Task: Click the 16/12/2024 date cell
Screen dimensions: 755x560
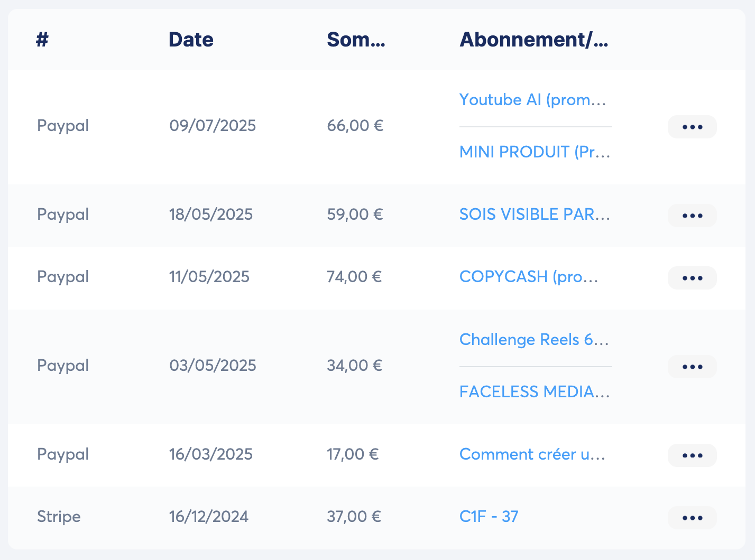Action: (x=208, y=517)
